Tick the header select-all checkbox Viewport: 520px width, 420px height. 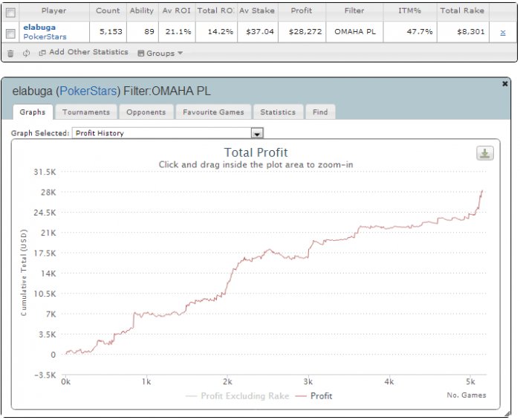point(10,13)
